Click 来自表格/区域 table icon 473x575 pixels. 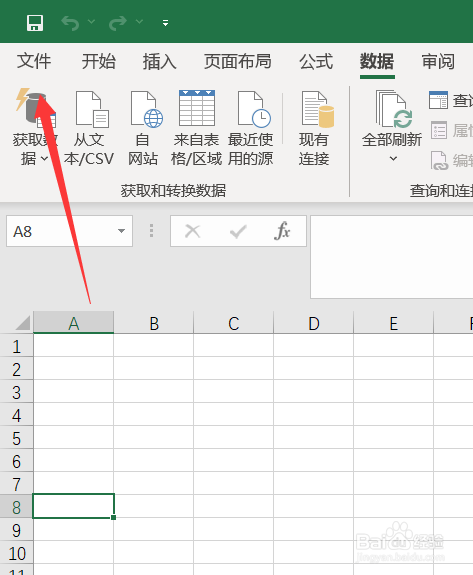tap(197, 108)
